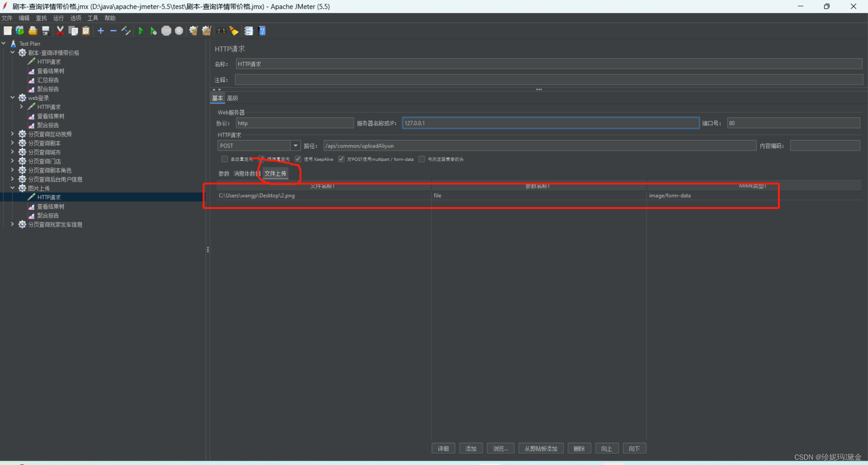Click the Reset Search yellow broom icon
Viewport: 868px width, 465px height.
(234, 31)
